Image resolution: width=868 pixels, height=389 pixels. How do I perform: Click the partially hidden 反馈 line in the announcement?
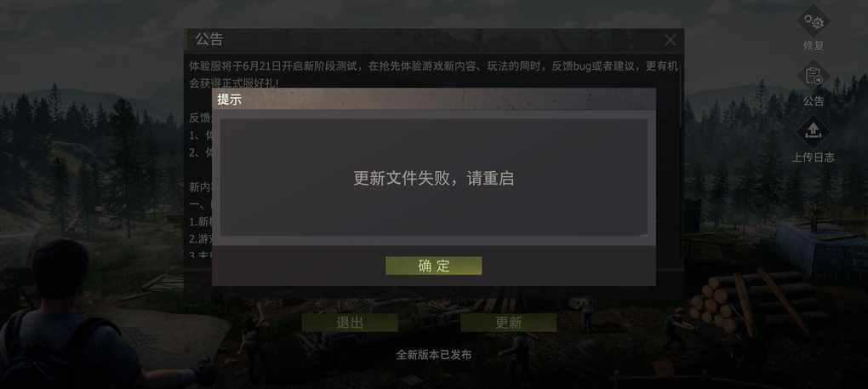pyautogui.click(x=200, y=117)
